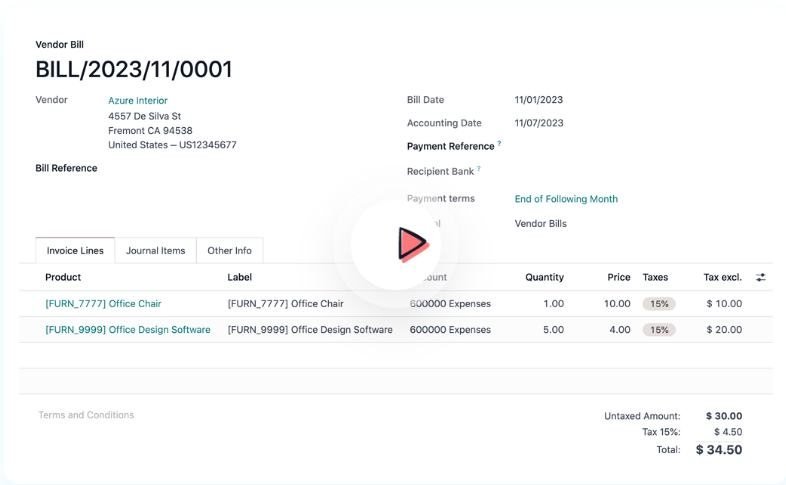
Task: Click the 600000 Expenses account on Design Software line
Action: tap(450, 330)
